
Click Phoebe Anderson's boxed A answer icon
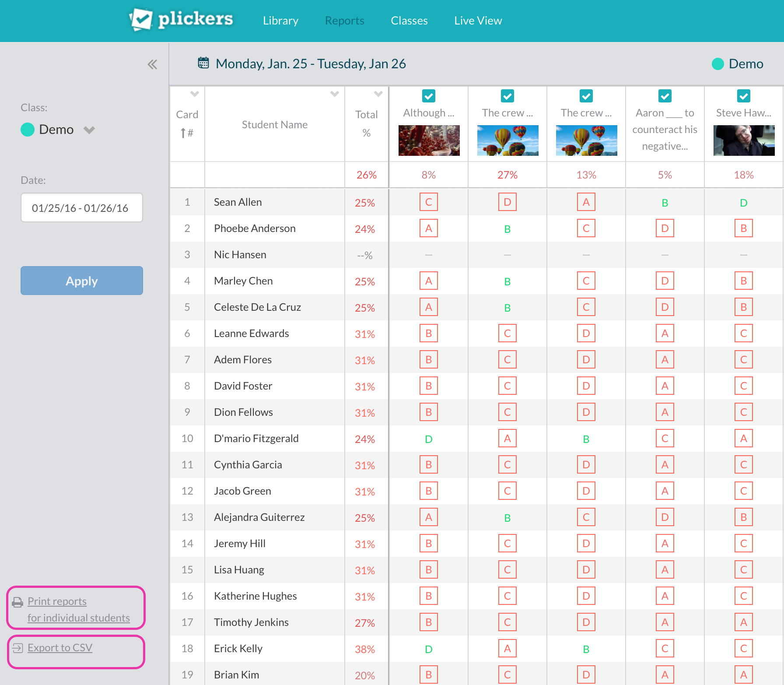428,228
